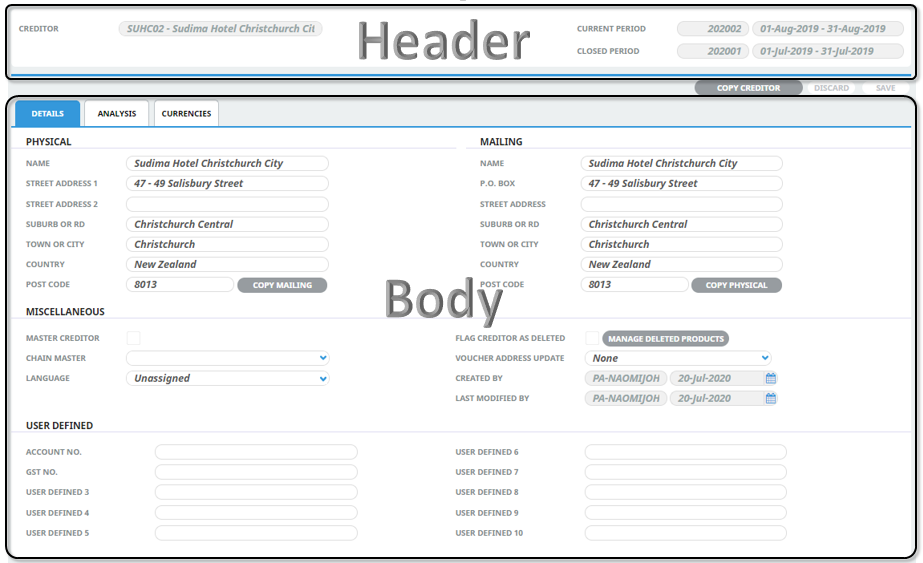Click the User Defined 6 field

coord(686,452)
